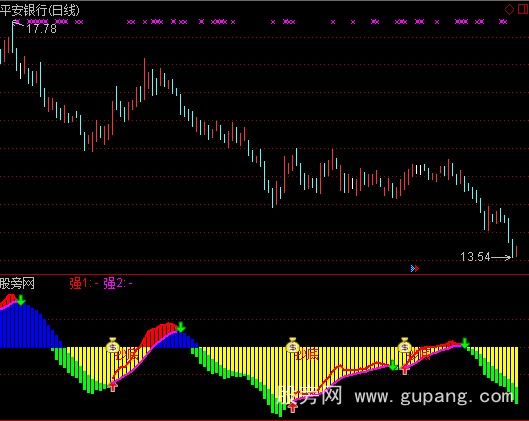Screen dimensions: 529x421
Task: Click the 股旁网 indicator name label
Action: coord(17,283)
